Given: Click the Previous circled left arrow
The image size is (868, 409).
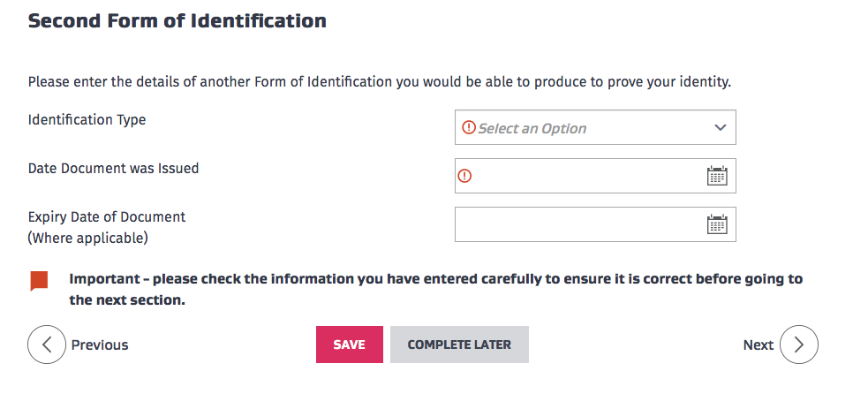Looking at the screenshot, I should pyautogui.click(x=47, y=345).
